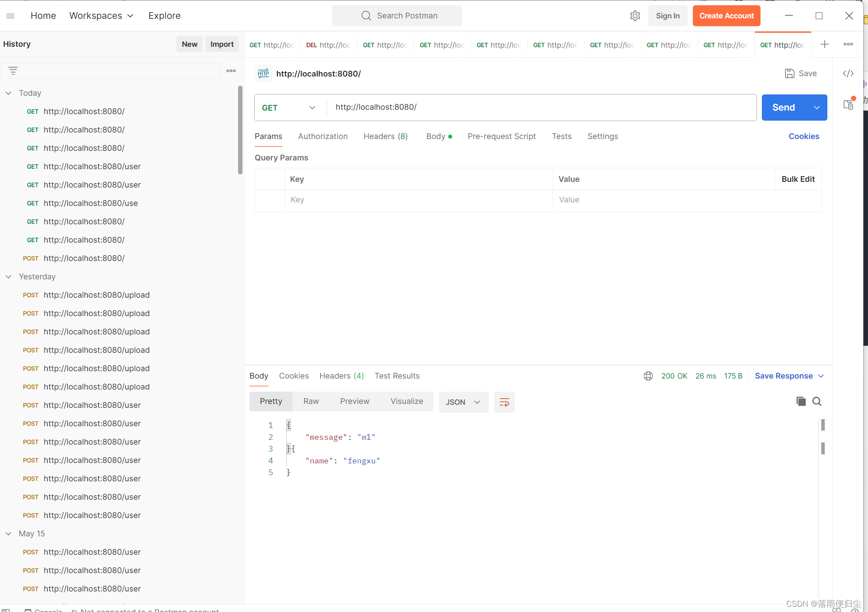Open the request Cookies link
868x612 pixels.
(x=804, y=136)
